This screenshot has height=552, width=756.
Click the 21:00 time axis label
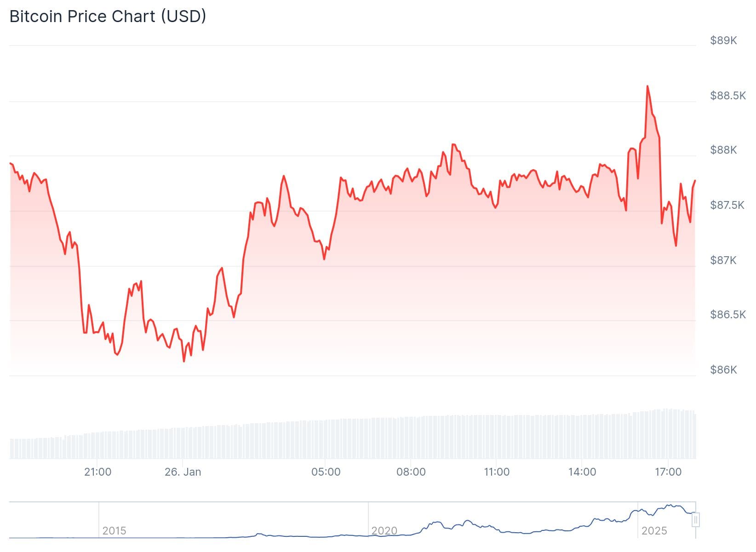click(x=97, y=472)
